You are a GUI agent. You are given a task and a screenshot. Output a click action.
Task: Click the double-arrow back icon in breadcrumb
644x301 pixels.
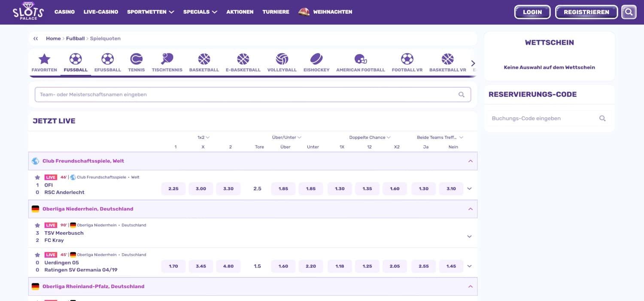pyautogui.click(x=36, y=39)
